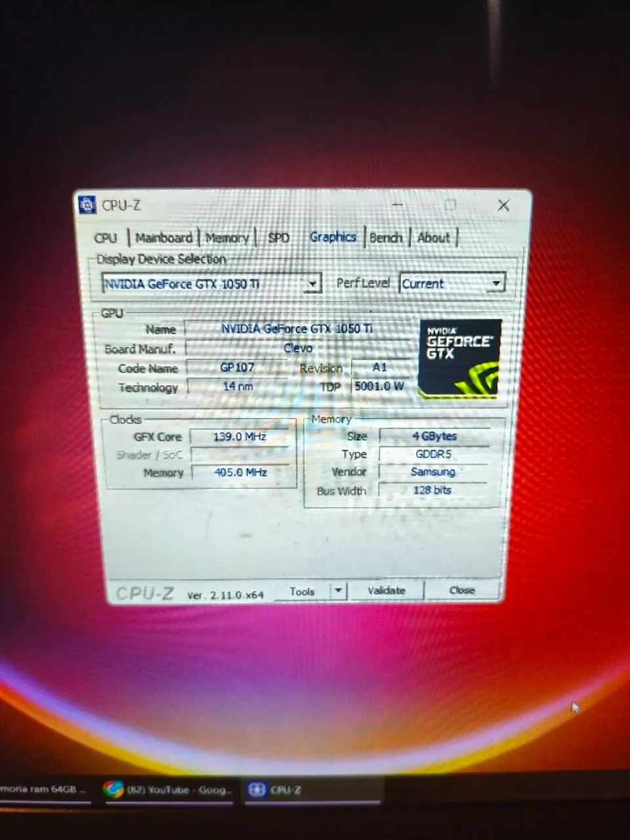Viewport: 630px width, 840px height.
Task: Click the Code Name value GP107
Action: [237, 367]
